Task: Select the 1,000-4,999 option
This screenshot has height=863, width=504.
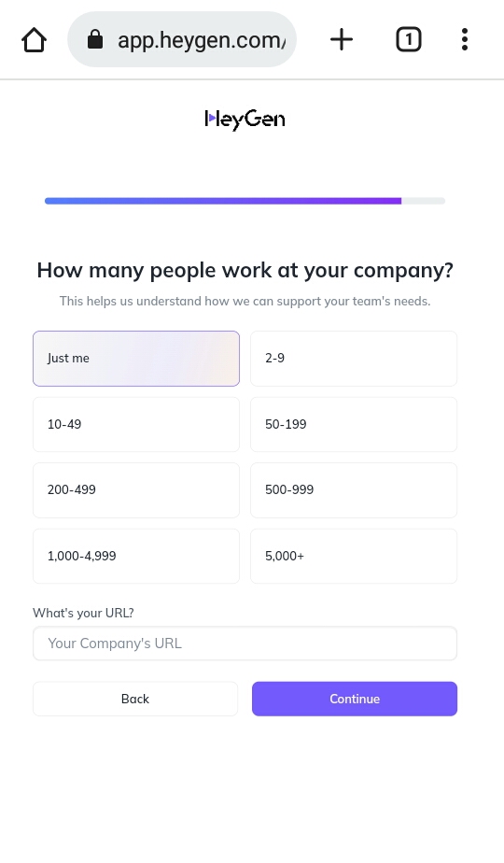Action: [x=136, y=556]
